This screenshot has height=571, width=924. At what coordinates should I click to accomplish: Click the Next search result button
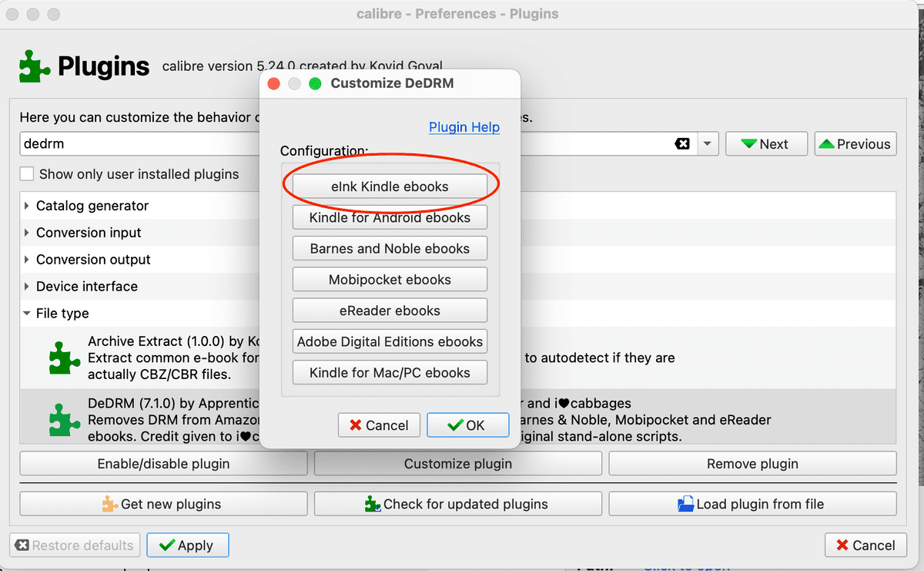[x=766, y=144]
